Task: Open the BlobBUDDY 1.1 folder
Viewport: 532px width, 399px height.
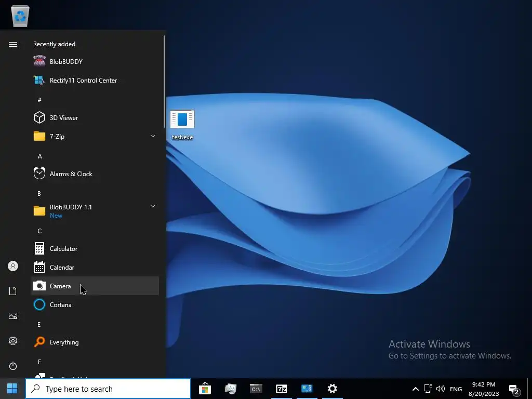Action: (95, 211)
